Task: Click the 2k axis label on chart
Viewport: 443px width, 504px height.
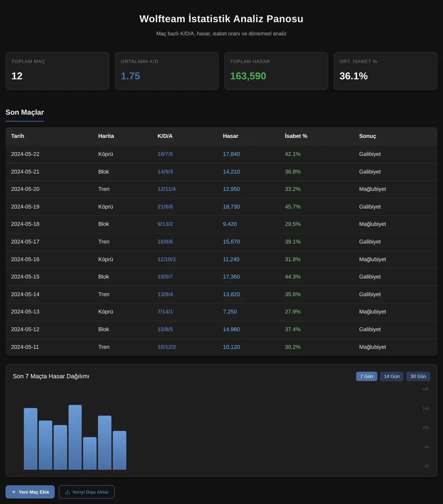Action: point(427,466)
